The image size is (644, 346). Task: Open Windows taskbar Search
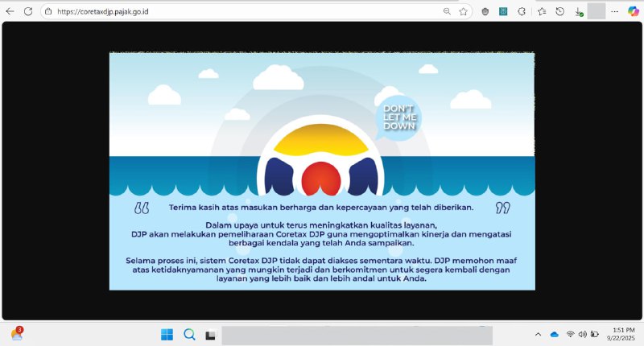(x=189, y=335)
